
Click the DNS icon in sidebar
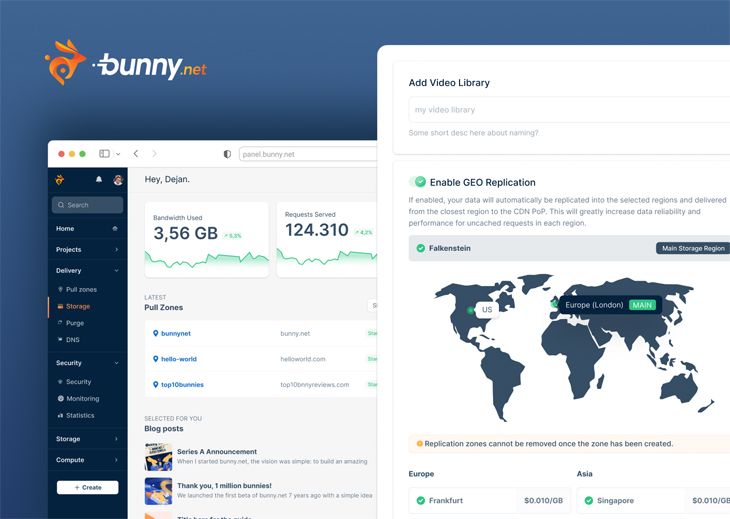(x=60, y=339)
